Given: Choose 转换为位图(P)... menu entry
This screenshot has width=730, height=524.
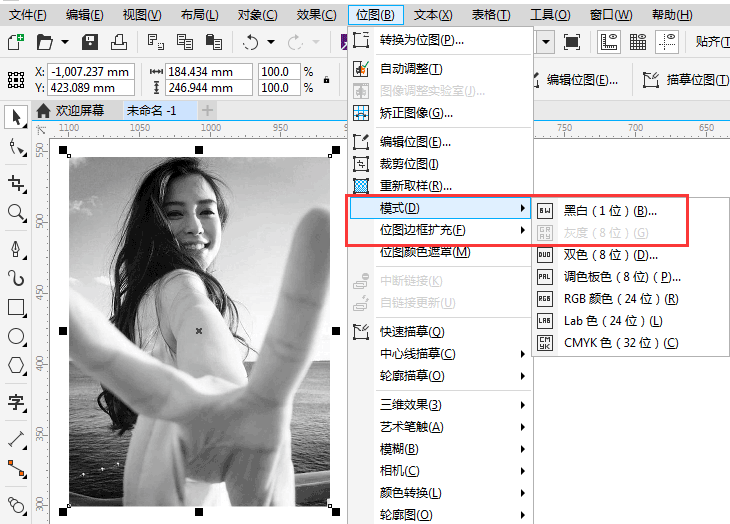Looking at the screenshot, I should [x=440, y=40].
